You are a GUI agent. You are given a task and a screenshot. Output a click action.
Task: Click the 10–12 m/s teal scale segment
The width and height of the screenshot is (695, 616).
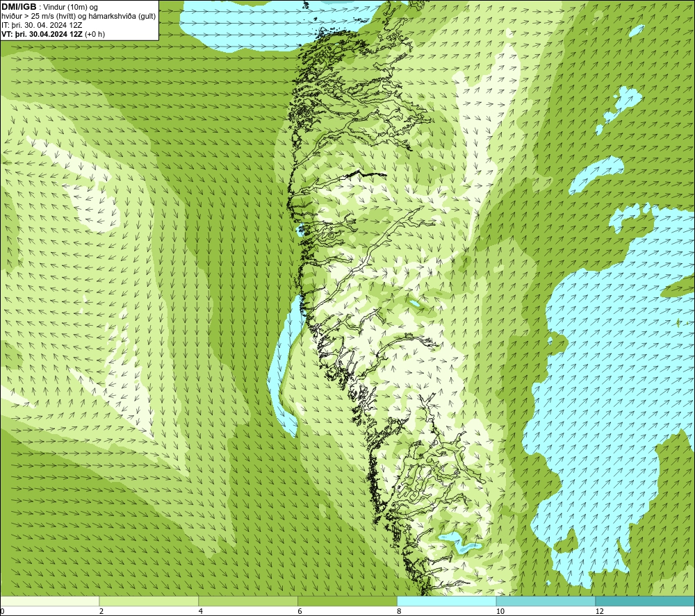point(546,601)
